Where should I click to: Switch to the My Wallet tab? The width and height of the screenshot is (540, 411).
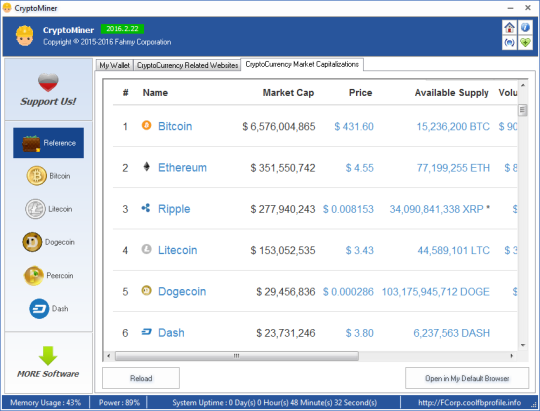click(x=114, y=65)
